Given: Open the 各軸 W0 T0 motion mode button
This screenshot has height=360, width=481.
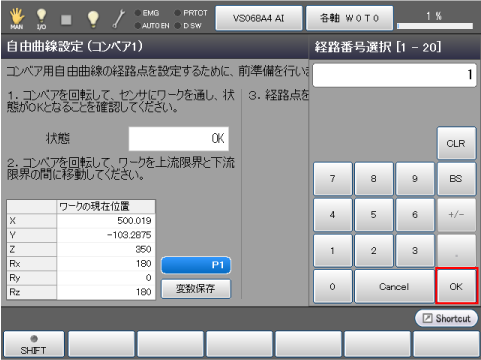Looking at the screenshot, I should [x=349, y=18].
